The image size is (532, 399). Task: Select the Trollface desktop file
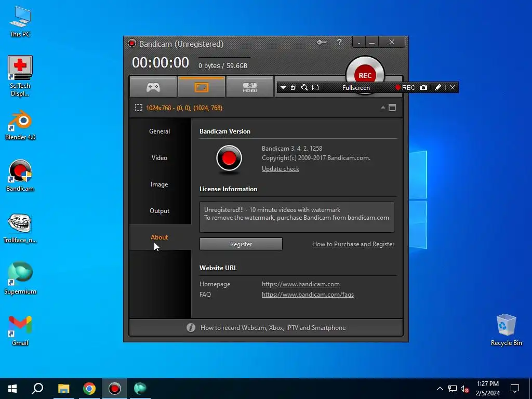(20, 229)
